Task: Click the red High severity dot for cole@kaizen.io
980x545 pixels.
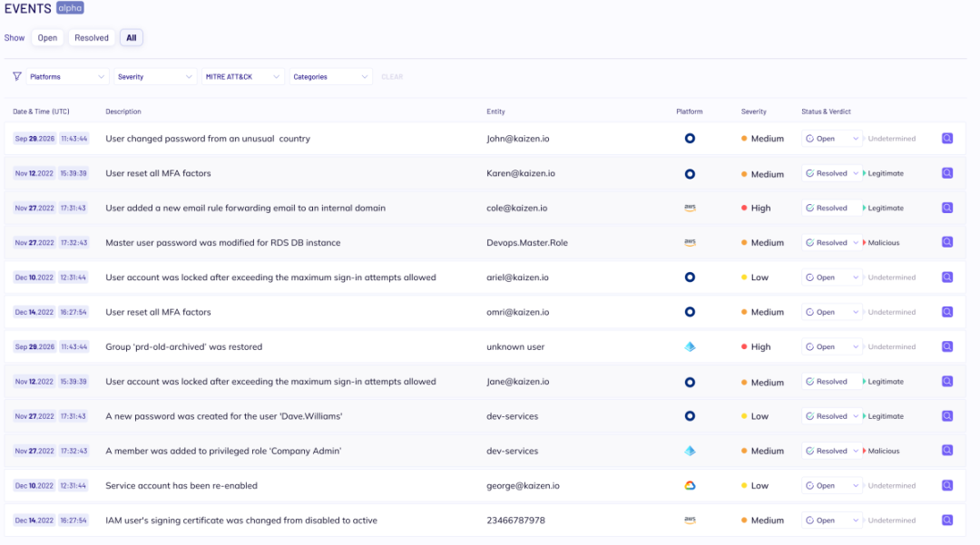Action: pyautogui.click(x=744, y=208)
